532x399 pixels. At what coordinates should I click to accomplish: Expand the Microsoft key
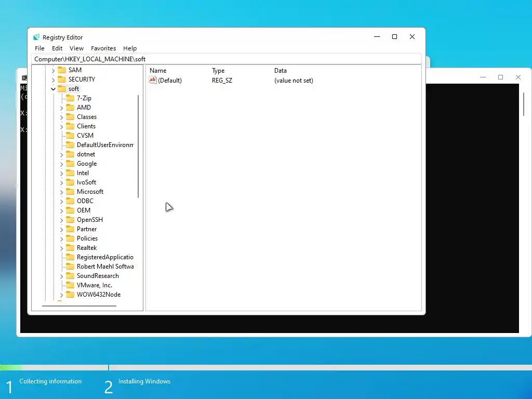click(61, 192)
